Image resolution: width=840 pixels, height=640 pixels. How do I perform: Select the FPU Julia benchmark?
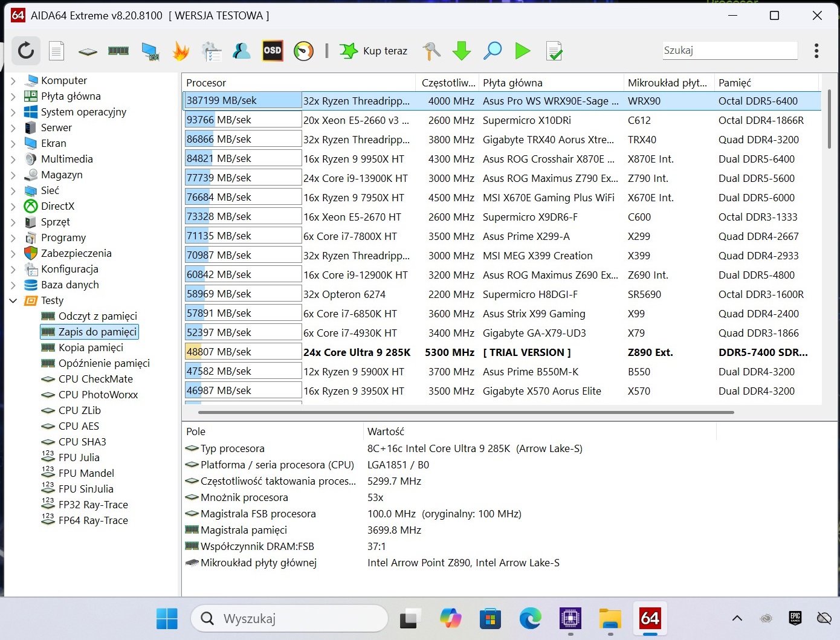coord(79,457)
